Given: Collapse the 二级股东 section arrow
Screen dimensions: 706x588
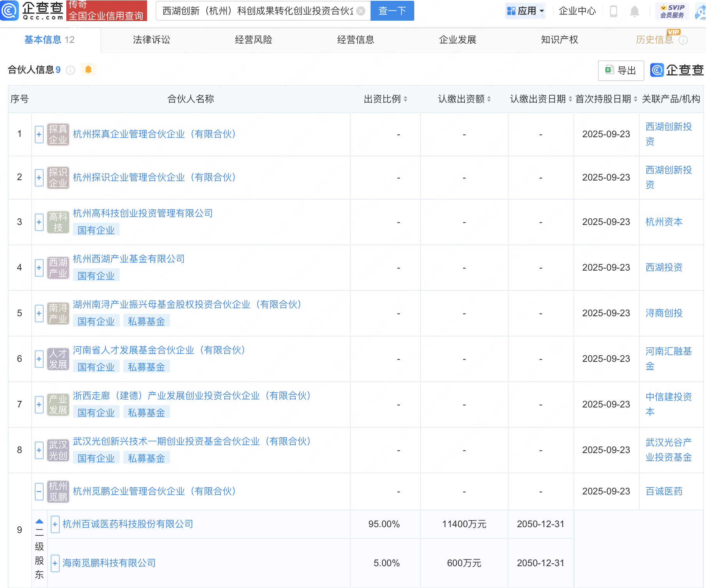Looking at the screenshot, I should [39, 522].
